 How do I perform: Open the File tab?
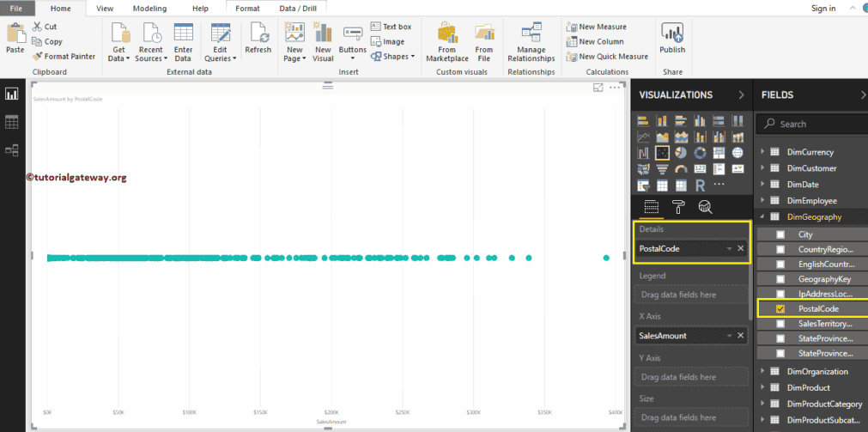pos(16,9)
